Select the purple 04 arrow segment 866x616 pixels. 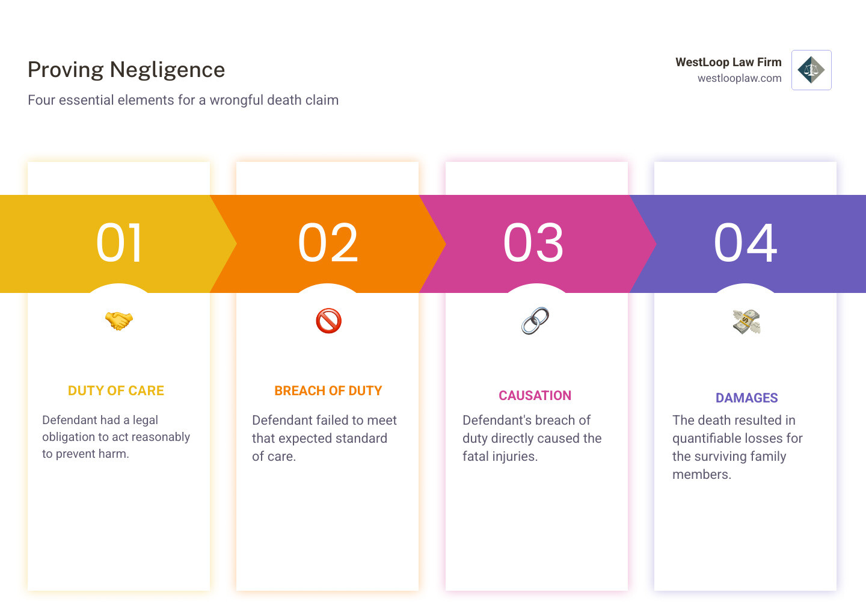point(746,243)
